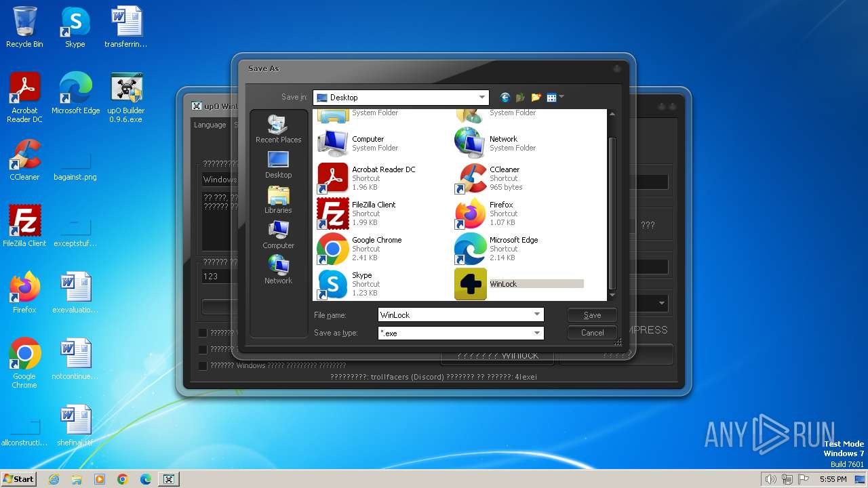Select Network in the places sidebar
This screenshot has height=488, width=868.
point(278,270)
